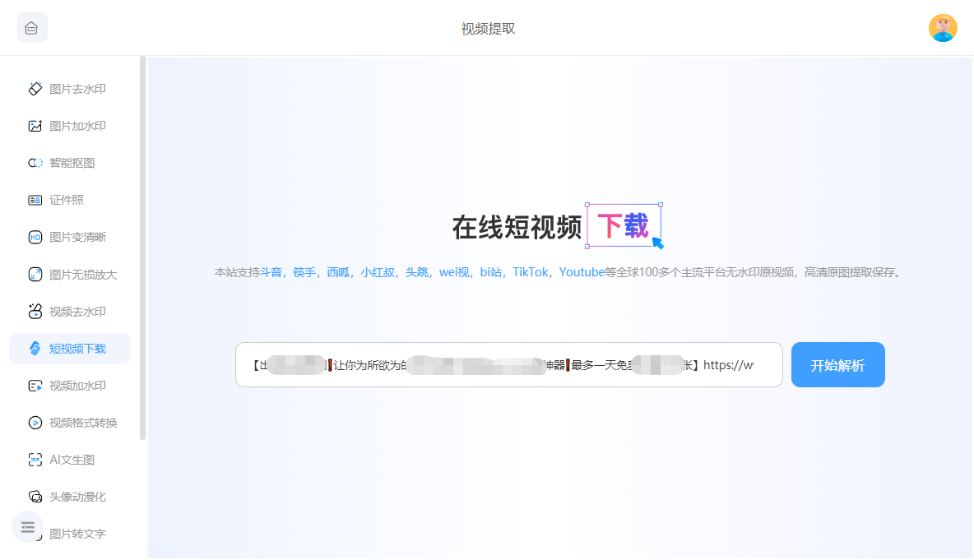The image size is (974, 560).
Task: Collapse the sidebar with the menu-fold button
Action: (x=27, y=527)
